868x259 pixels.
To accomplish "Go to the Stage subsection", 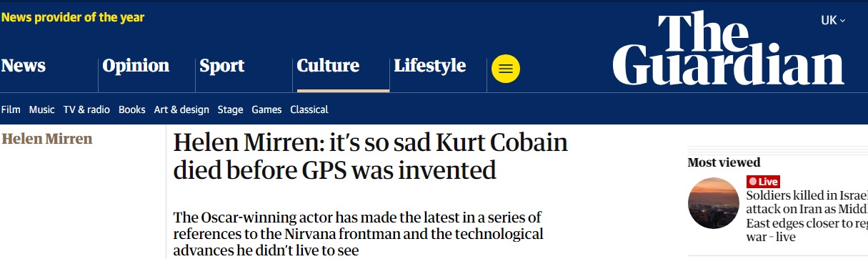I will [x=230, y=109].
